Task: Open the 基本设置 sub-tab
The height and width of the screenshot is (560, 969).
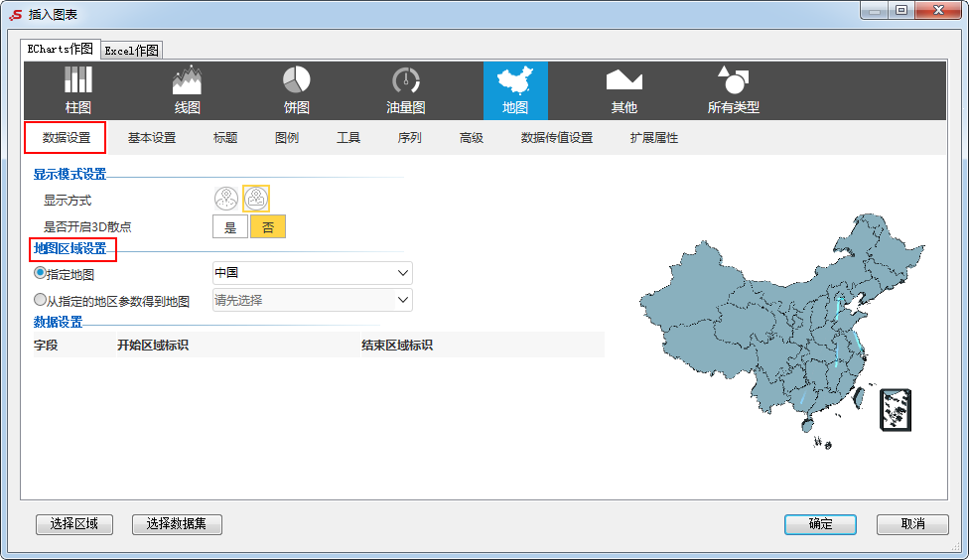Action: (152, 138)
